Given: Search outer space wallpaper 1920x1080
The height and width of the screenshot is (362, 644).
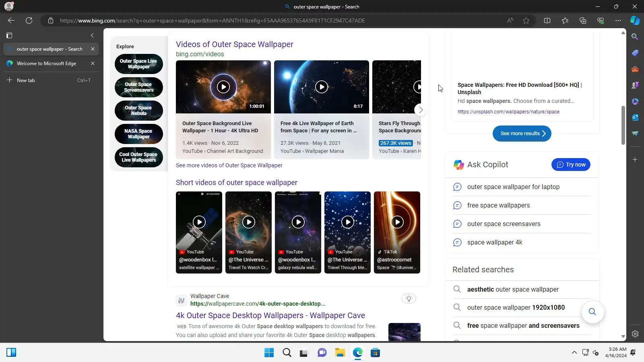Looking at the screenshot, I should coord(522,308).
